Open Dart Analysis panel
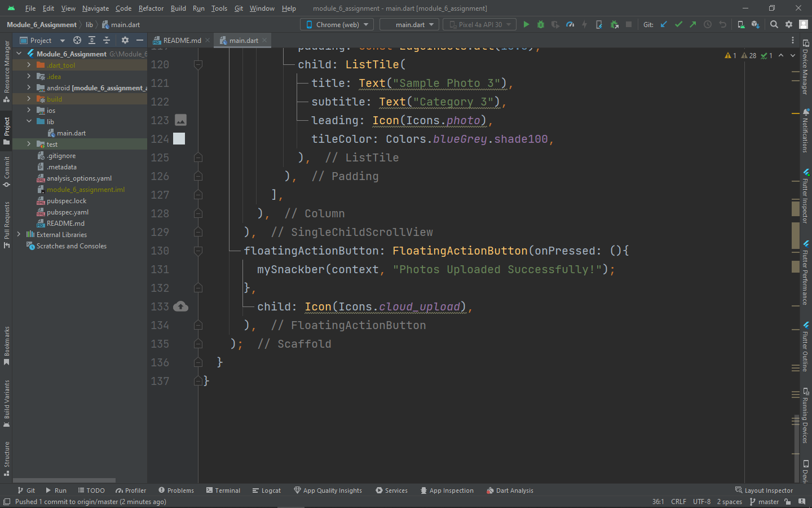The image size is (812, 508). (x=509, y=491)
